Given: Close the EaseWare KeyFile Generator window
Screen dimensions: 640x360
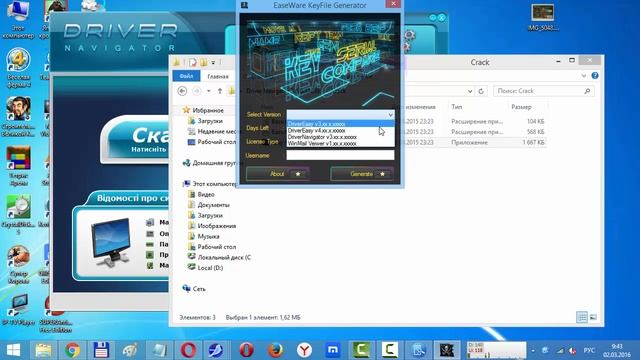Looking at the screenshot, I should pos(393,4).
